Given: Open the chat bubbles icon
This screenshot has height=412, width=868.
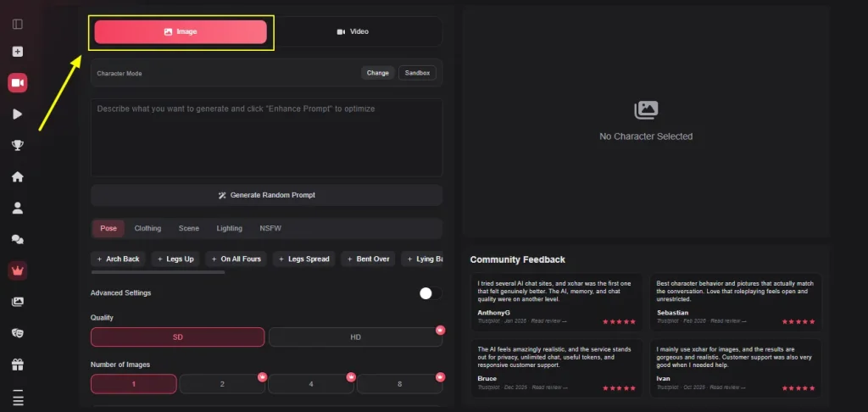Looking at the screenshot, I should coord(18,239).
